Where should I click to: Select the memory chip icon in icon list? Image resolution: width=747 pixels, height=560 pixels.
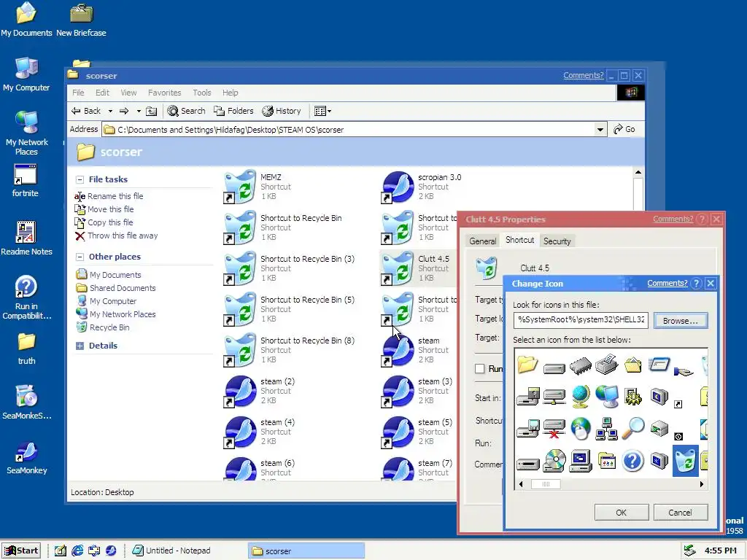(x=580, y=366)
